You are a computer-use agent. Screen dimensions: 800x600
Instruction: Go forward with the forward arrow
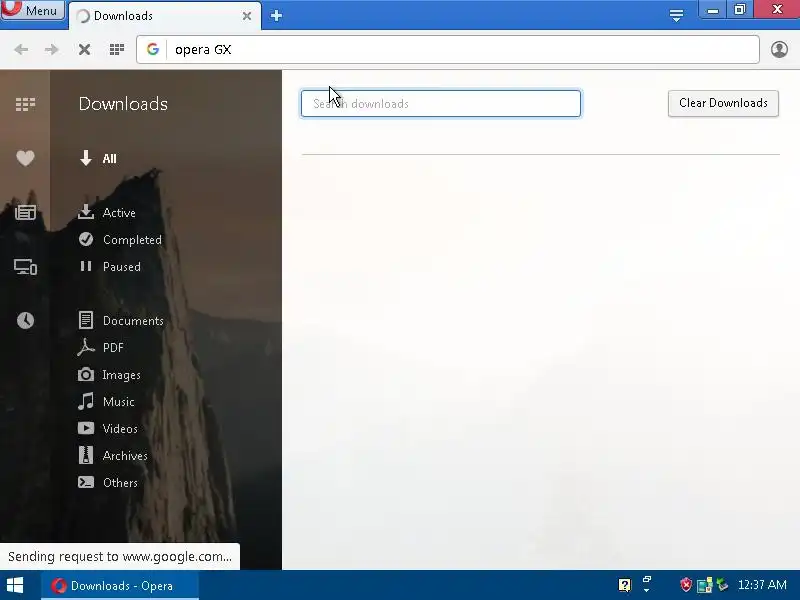tap(52, 49)
